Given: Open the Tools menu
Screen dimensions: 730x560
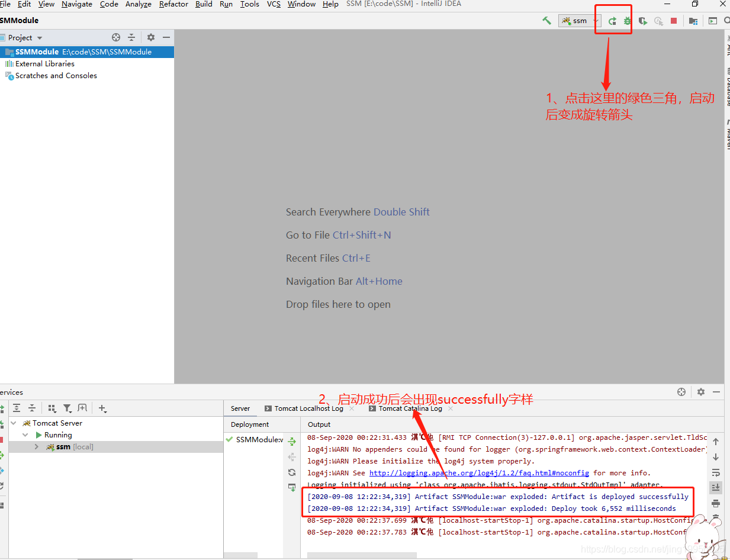Looking at the screenshot, I should pyautogui.click(x=249, y=4).
